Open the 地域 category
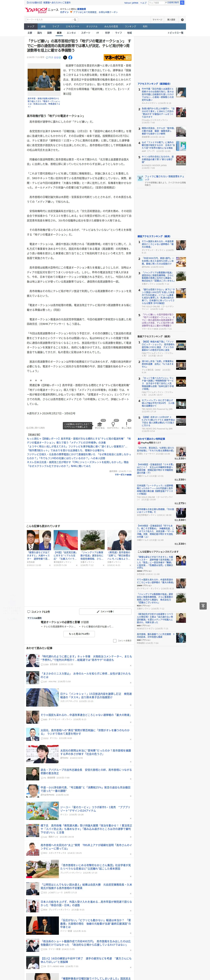Viewport: 210px width, 980px height. (x=129, y=33)
